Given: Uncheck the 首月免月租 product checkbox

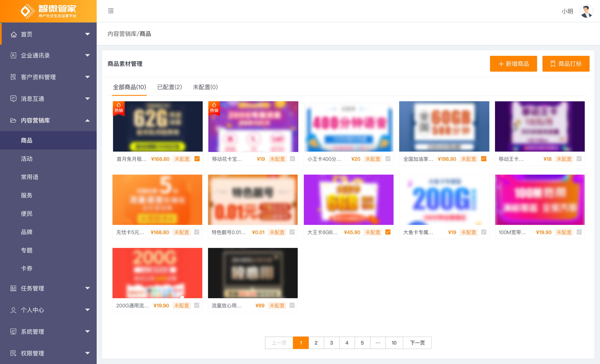Looking at the screenshot, I should coord(197,159).
